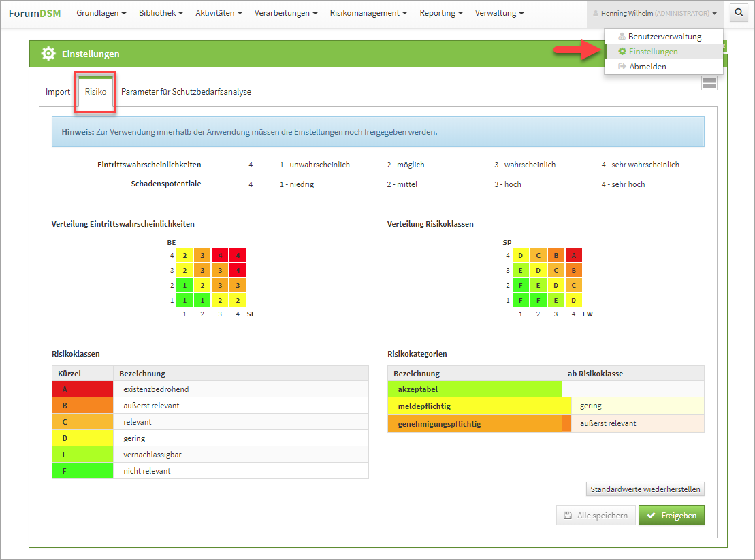Expand the Risikomanagement dropdown
The width and height of the screenshot is (755, 560).
coord(368,13)
